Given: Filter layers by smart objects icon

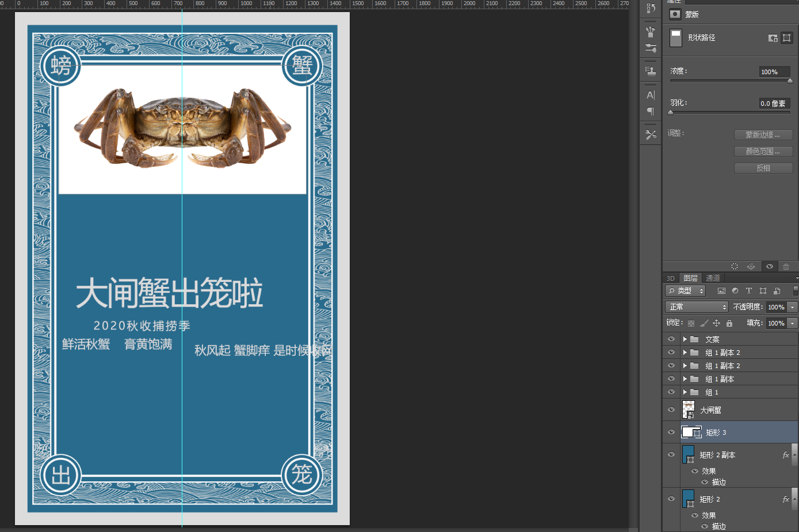Looking at the screenshot, I should coord(777,290).
